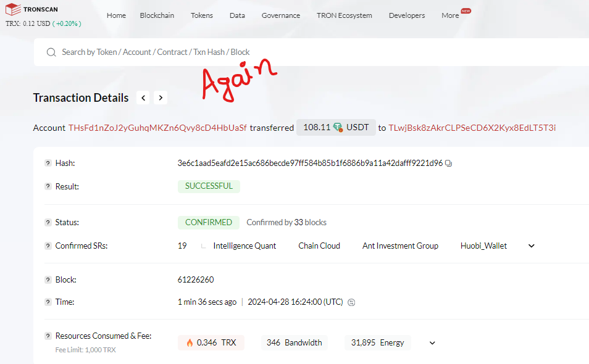
Task: Open block 61226260
Action: [x=196, y=280]
